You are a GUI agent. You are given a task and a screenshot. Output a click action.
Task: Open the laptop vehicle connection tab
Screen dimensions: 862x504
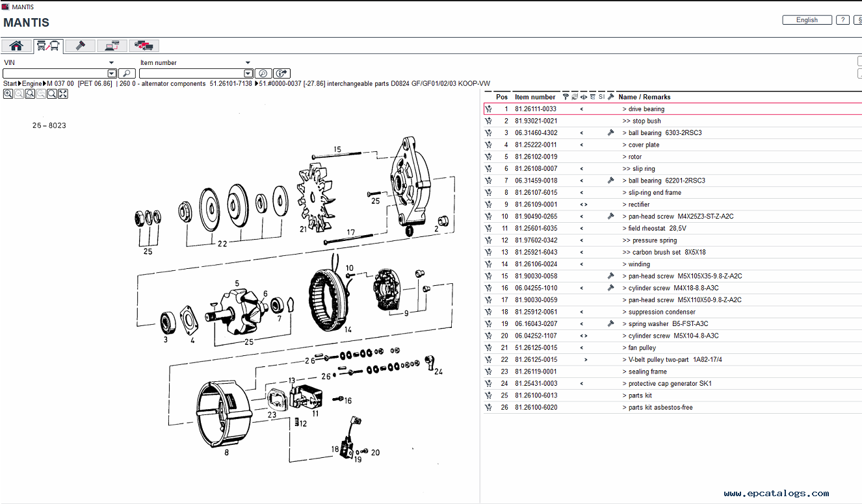[112, 45]
